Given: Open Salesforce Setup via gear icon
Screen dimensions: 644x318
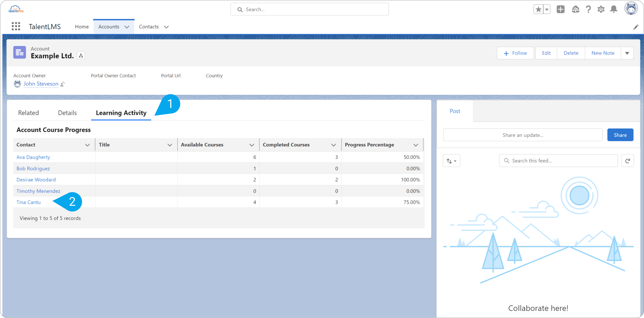Looking at the screenshot, I should coord(601,9).
